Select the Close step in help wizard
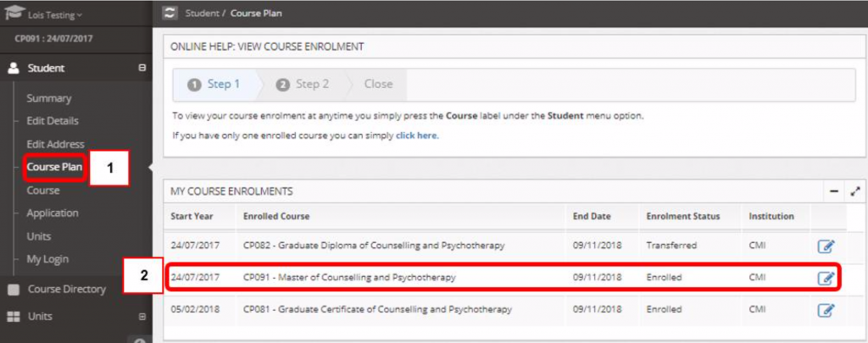 tap(378, 85)
